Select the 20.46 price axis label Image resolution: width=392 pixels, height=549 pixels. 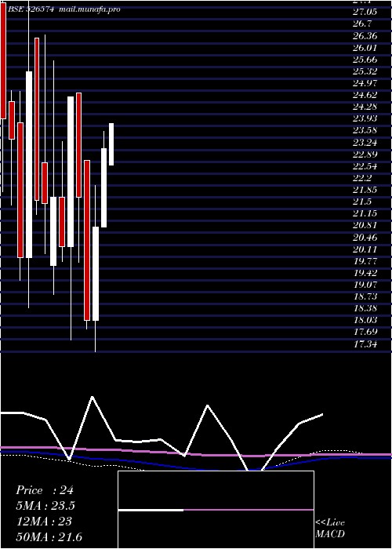365,238
